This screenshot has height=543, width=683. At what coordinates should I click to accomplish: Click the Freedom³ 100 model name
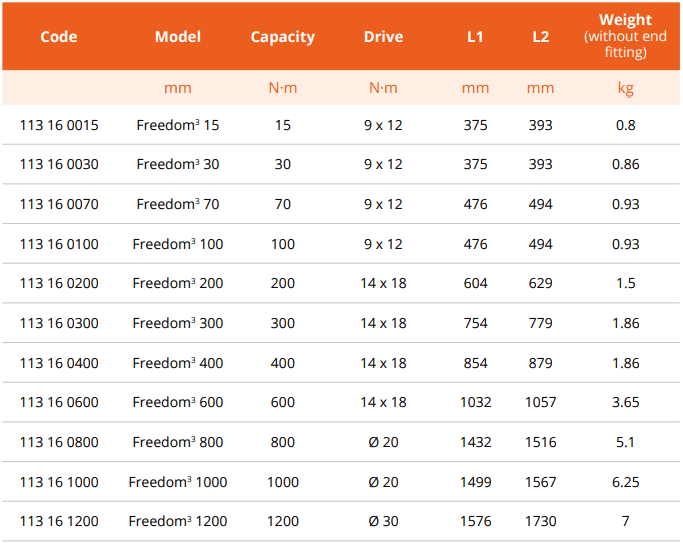point(178,244)
